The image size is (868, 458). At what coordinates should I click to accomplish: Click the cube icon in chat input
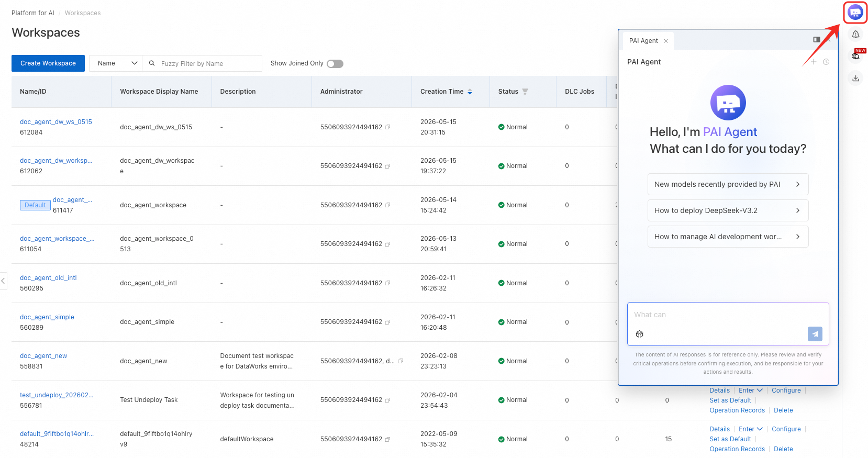click(639, 334)
